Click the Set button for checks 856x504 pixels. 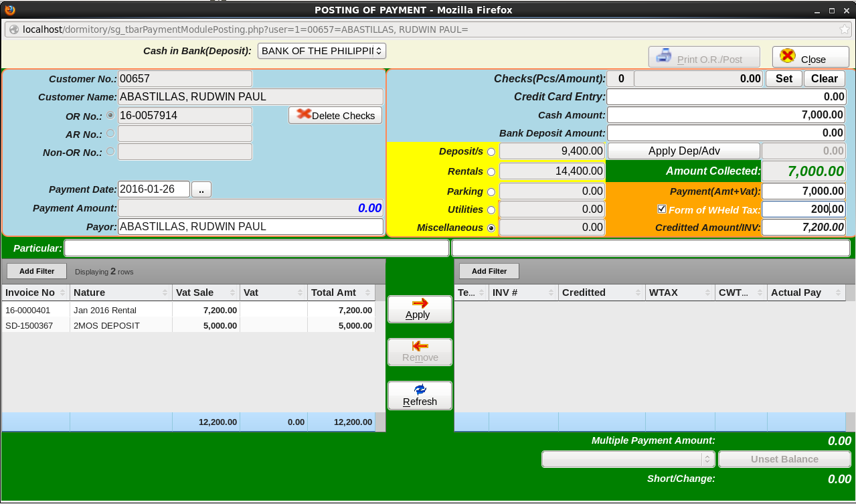point(783,79)
